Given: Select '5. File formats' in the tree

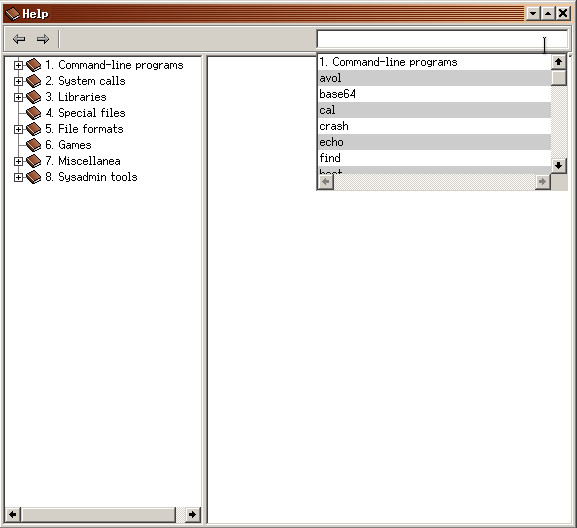Looking at the screenshot, I should coord(84,129).
